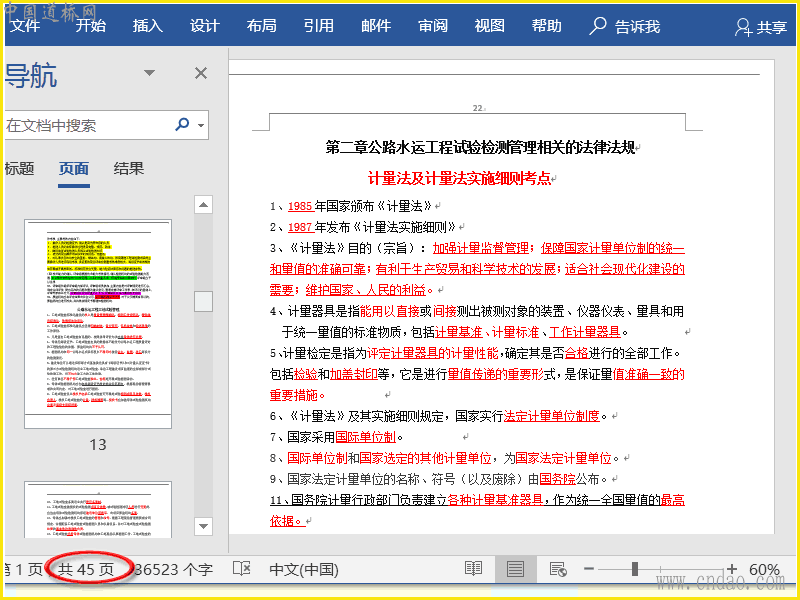Click the zoom in plus icon
The image size is (800, 600).
731,569
